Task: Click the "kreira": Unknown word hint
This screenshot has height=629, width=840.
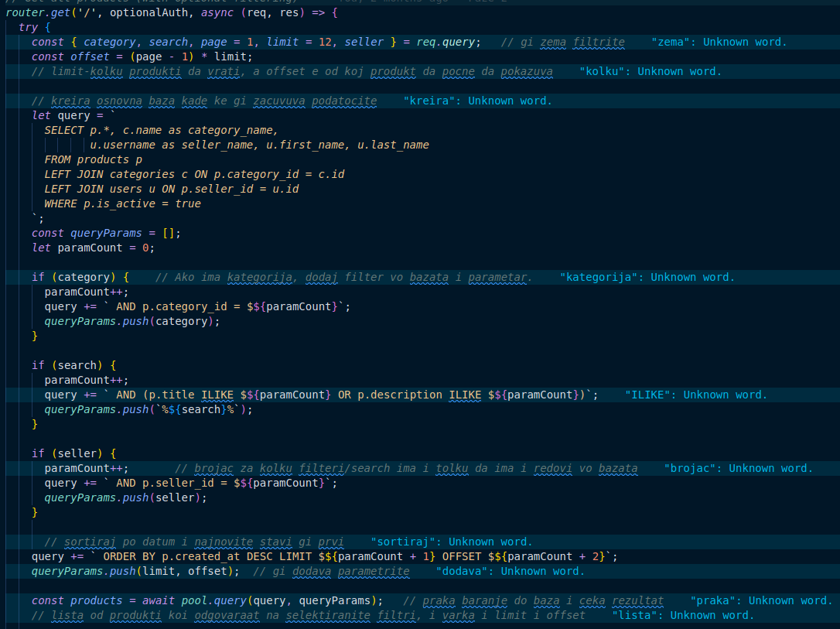Action: (477, 101)
